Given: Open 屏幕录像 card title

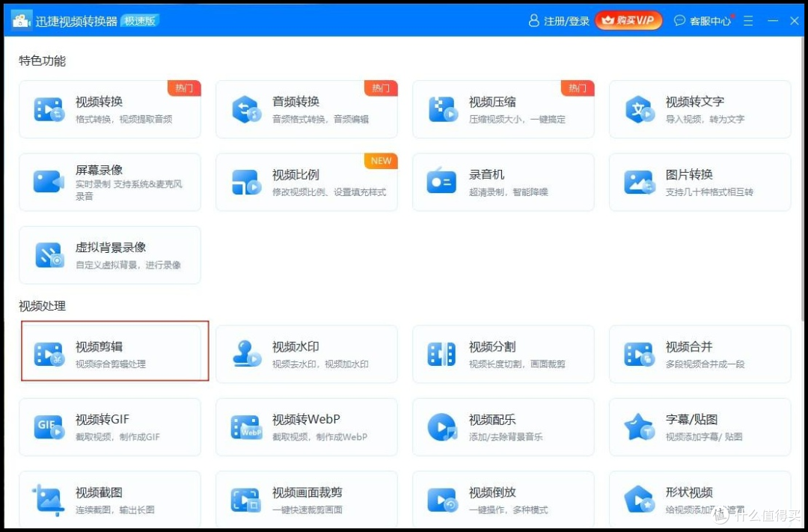Looking at the screenshot, I should tap(99, 170).
